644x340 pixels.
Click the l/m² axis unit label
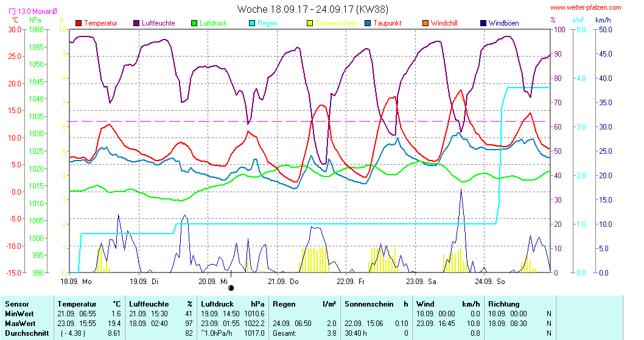[x=578, y=20]
